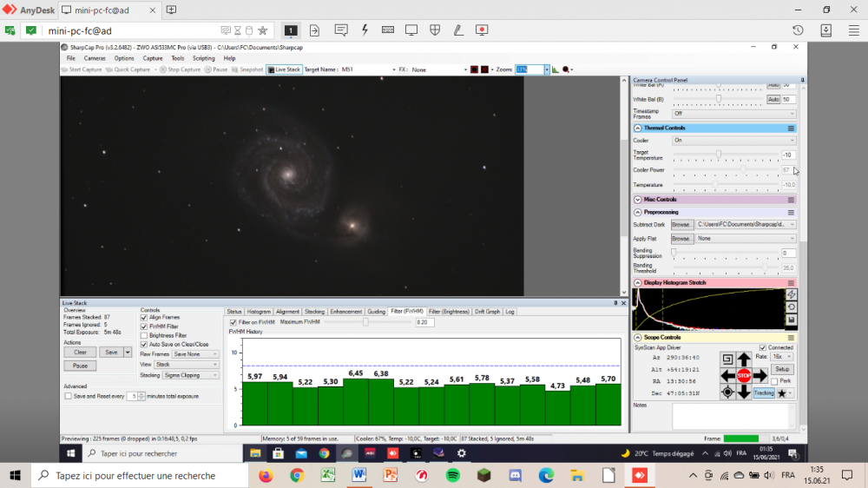The height and width of the screenshot is (488, 868).
Task: Start AnyDesk session recording icon
Action: [482, 30]
